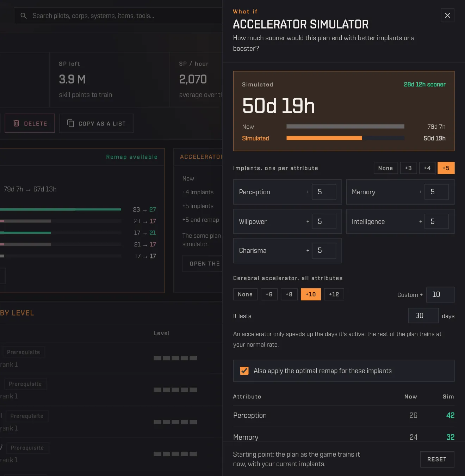Choose +6 cerebral accelerator

click(269, 294)
